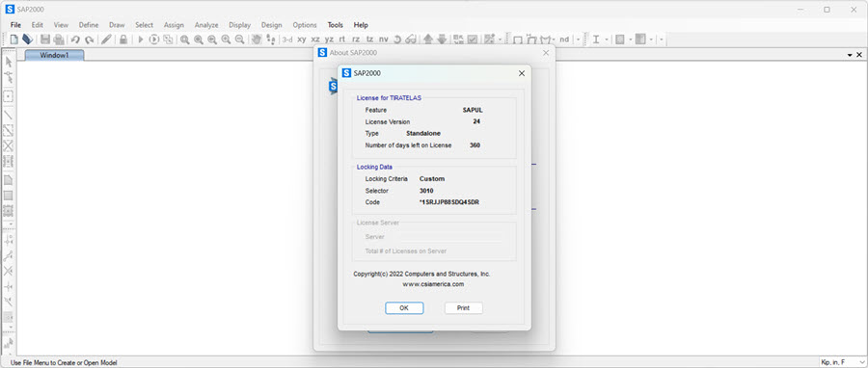
Task: Click the Zoom Out magnifier icon
Action: pyautogui.click(x=240, y=39)
